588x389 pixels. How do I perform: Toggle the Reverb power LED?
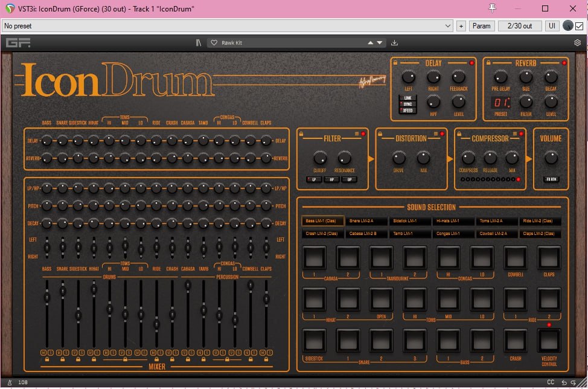[x=564, y=63]
